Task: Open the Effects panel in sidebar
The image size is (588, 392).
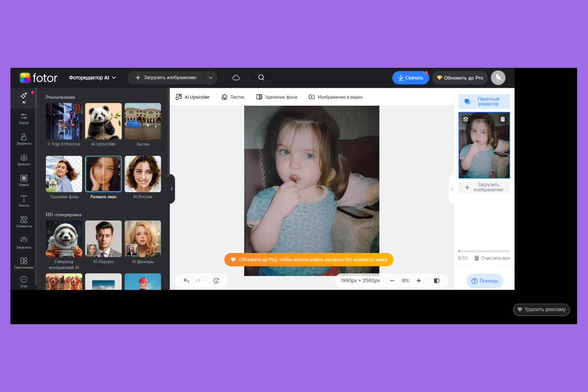Action: click(24, 139)
